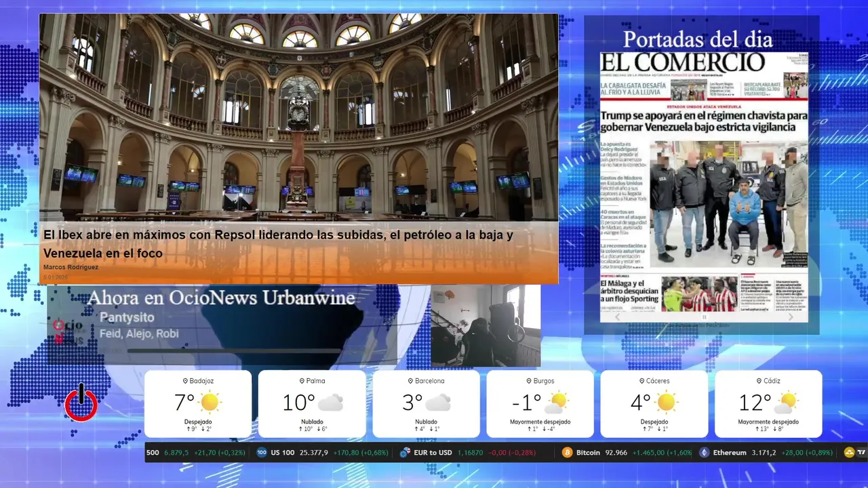Click 'Nublado' on Palma card

click(312, 422)
